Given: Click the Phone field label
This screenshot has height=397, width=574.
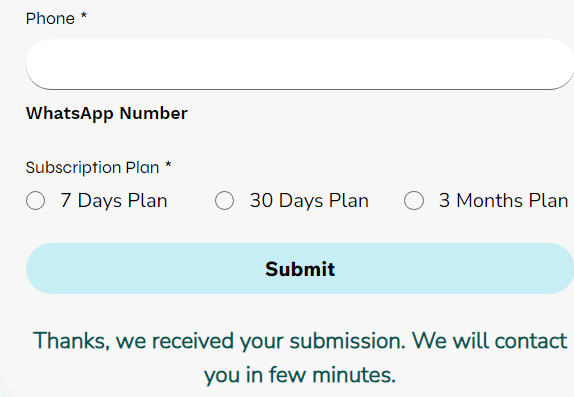Looking at the screenshot, I should tap(50, 18).
